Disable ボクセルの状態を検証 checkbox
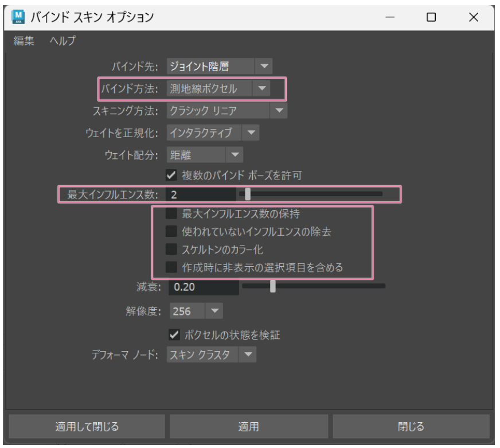500x448 pixels. coord(170,334)
